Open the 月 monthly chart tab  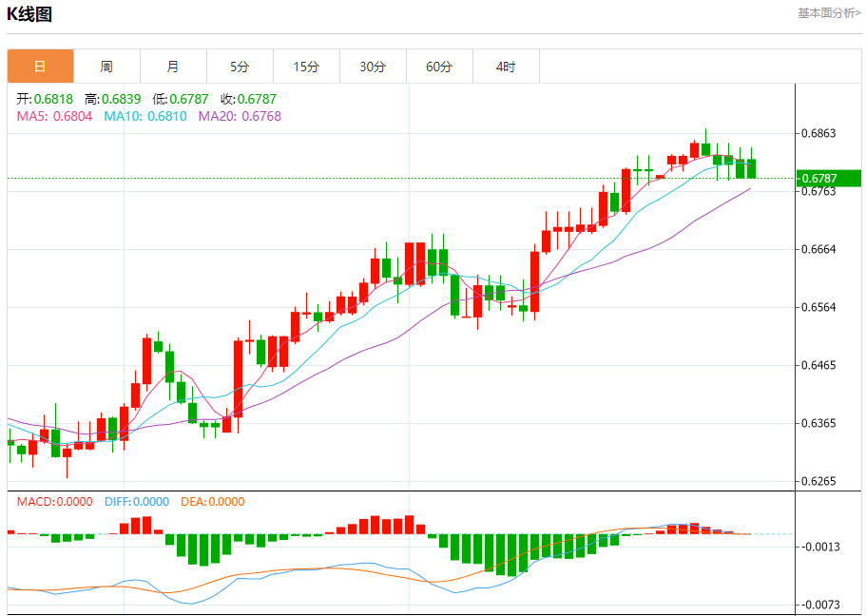coord(173,67)
